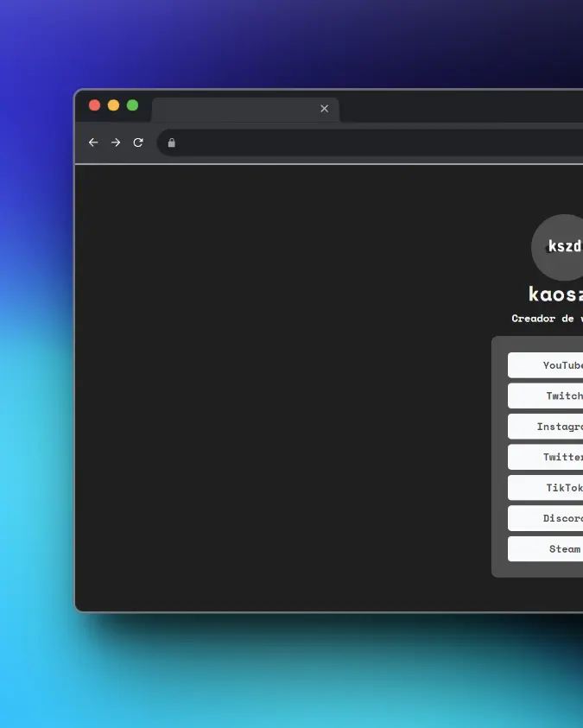Viewport: 583px width, 728px height.
Task: Click the red close window button
Action: point(95,105)
